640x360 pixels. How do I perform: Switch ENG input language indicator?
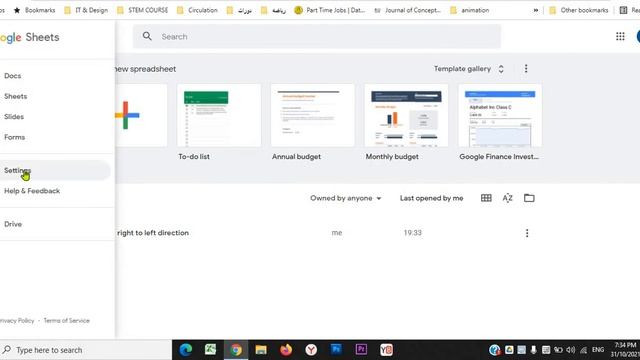point(598,350)
